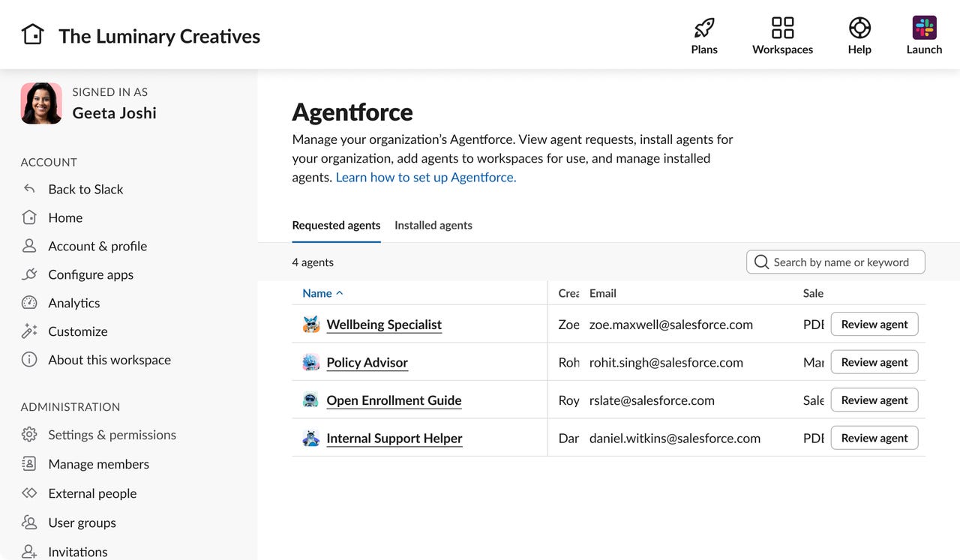Open the Open Enrollment Guide agent
960x560 pixels.
pos(394,400)
